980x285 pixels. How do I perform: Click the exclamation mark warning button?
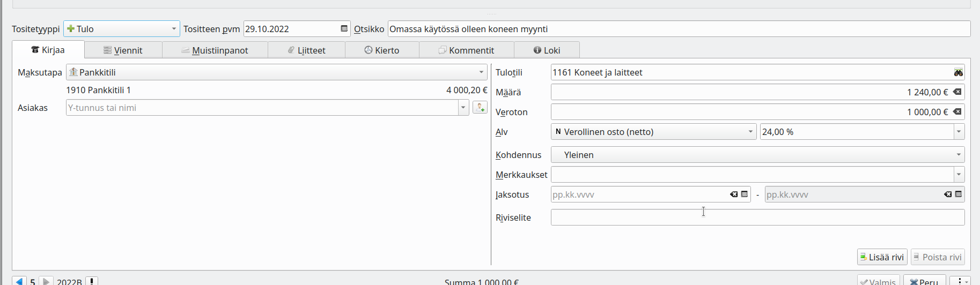point(92,281)
